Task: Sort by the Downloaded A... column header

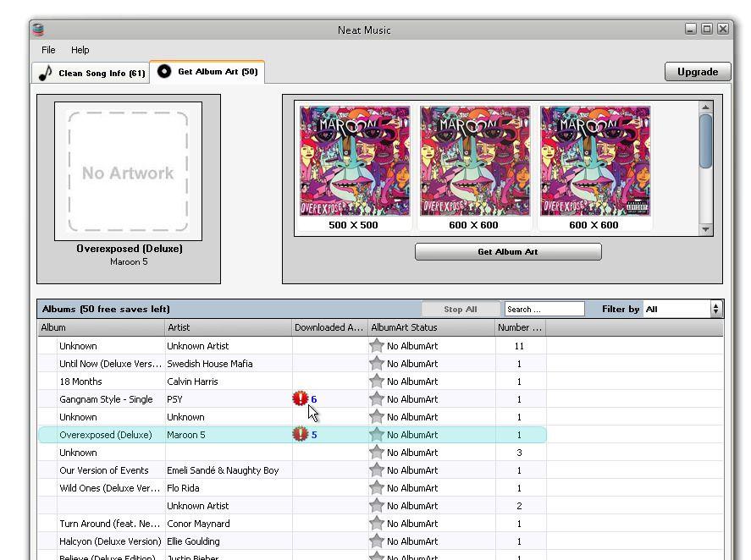Action: (330, 327)
